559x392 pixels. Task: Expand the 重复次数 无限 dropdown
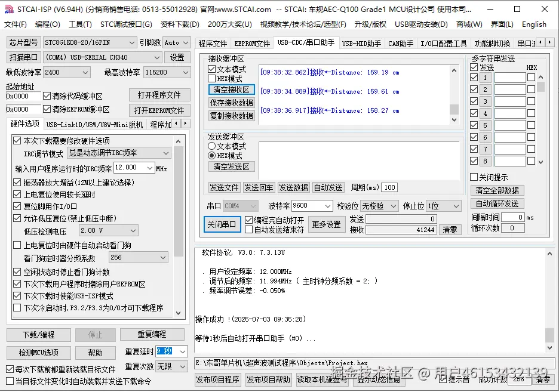coord(183,366)
